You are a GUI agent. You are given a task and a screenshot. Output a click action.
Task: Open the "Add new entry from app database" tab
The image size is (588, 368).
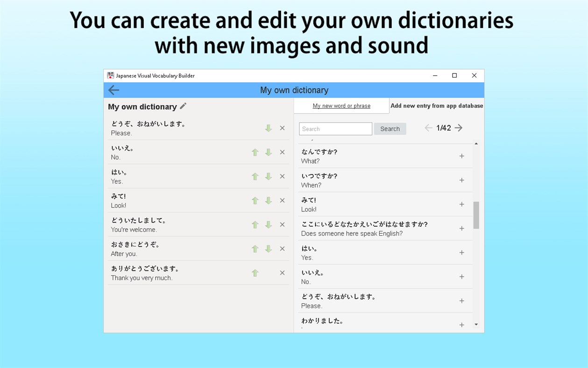(x=437, y=105)
